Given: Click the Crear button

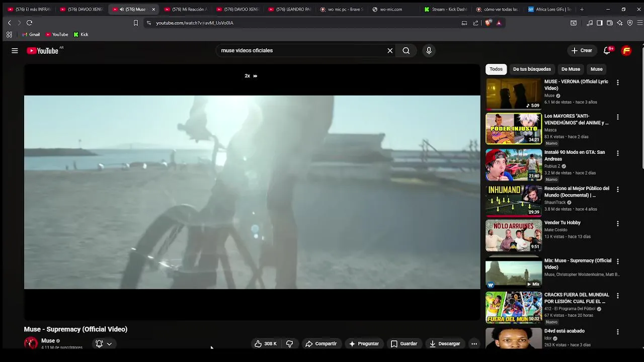Looking at the screenshot, I should tap(582, 50).
